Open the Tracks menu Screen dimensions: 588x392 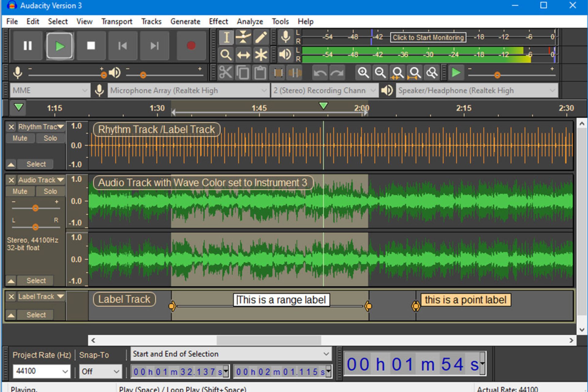click(151, 21)
